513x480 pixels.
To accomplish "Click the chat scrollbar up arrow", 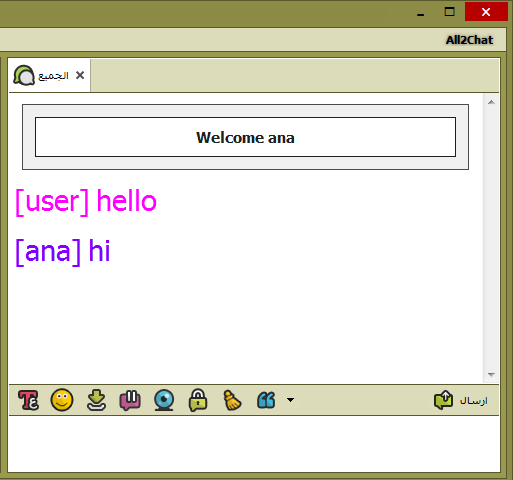I will [491, 102].
